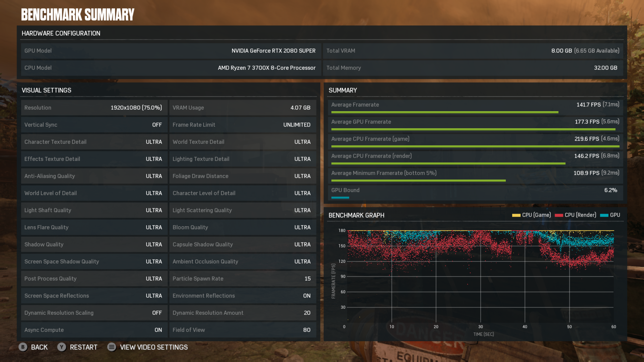Select the Ambient Occlusion Quality row
This screenshot has height=362, width=644.
[243, 261]
